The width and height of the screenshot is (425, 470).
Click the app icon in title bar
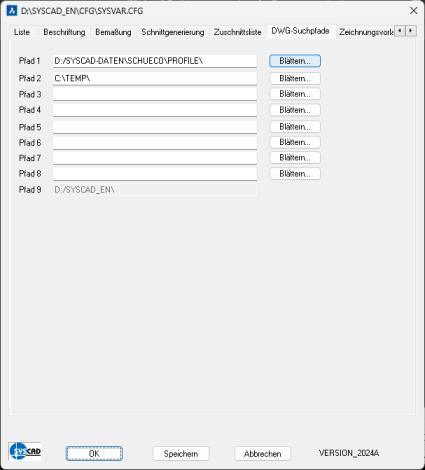(x=12, y=11)
